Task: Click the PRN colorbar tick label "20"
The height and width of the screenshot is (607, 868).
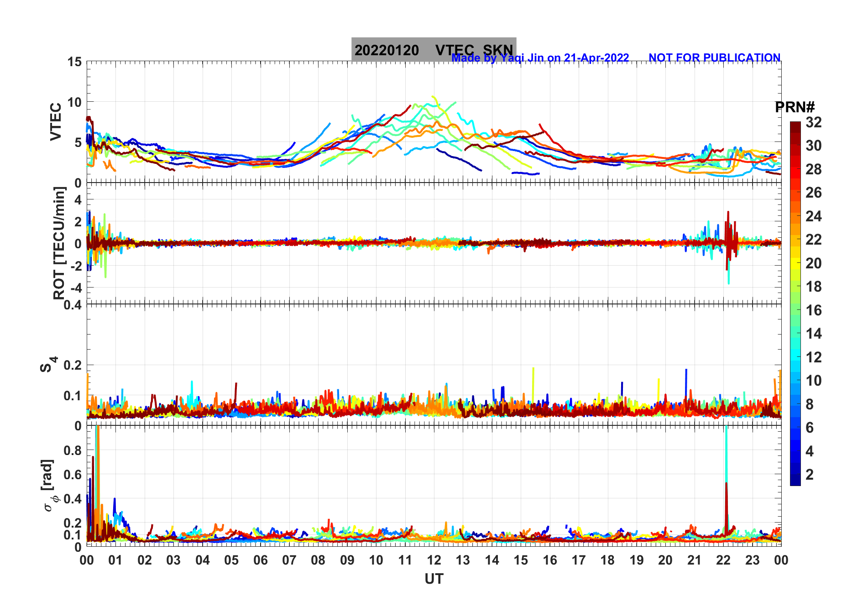Action: (x=814, y=263)
